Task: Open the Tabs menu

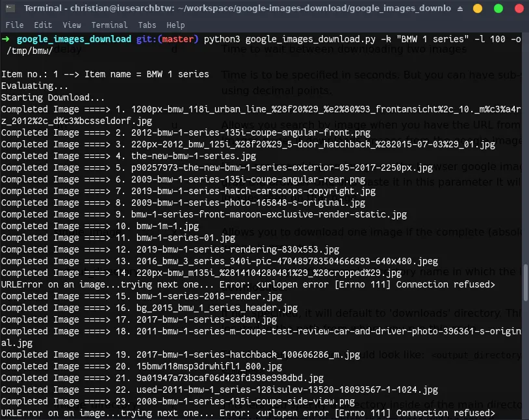Action: pyautogui.click(x=147, y=25)
